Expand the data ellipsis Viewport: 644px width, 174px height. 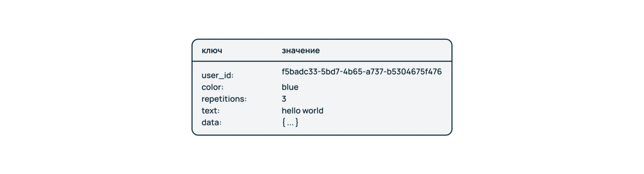pos(290,123)
